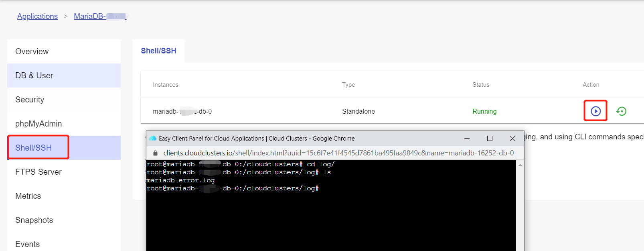Open FTPS Server in the sidebar
Viewport: 644px width, 251px height.
(x=38, y=172)
